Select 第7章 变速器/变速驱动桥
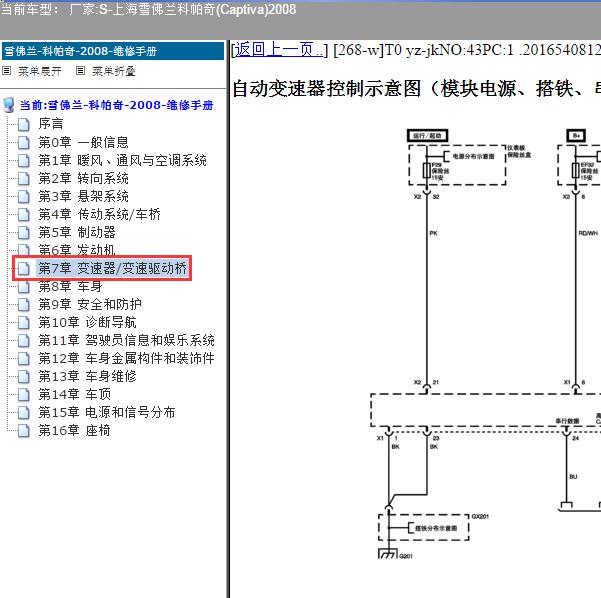The width and height of the screenshot is (601, 598). [112, 268]
